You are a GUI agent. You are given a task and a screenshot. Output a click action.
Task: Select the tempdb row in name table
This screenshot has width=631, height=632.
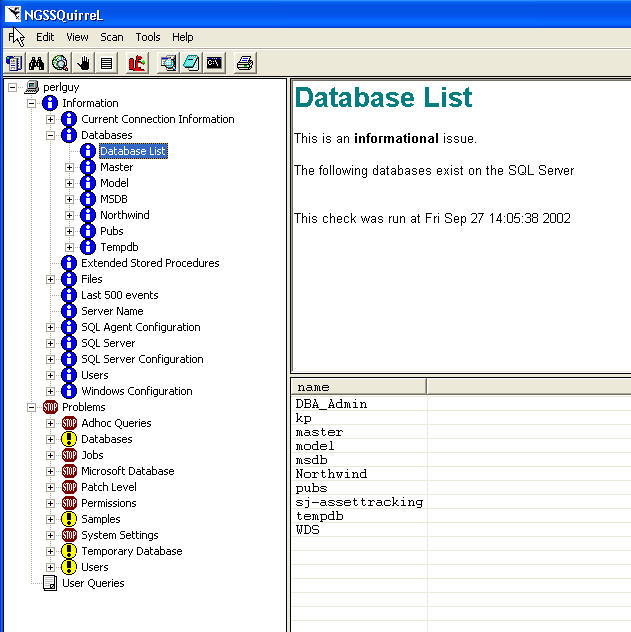pos(320,516)
